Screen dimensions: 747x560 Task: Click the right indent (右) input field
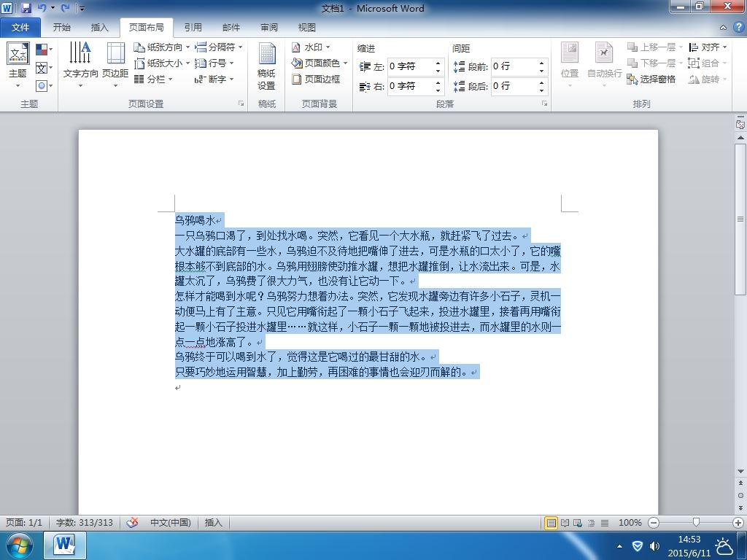click(x=410, y=86)
